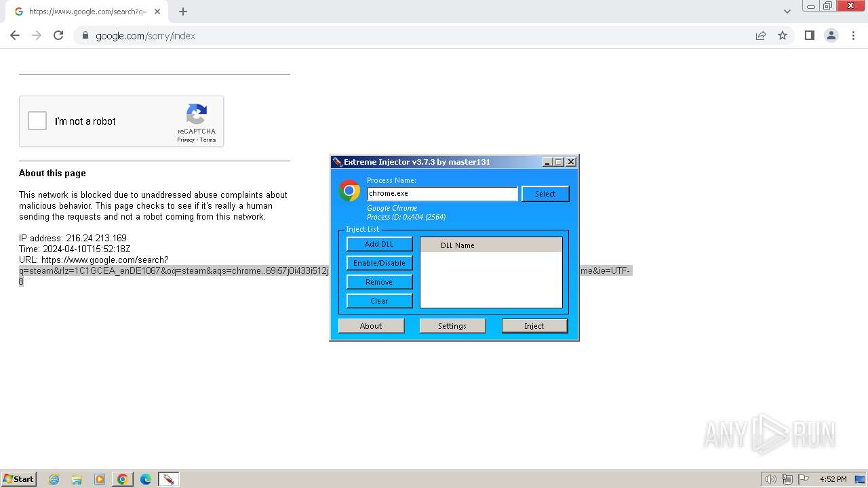The height and width of the screenshot is (488, 868).
Task: Minimize the Extreme Injector window
Action: (x=548, y=162)
